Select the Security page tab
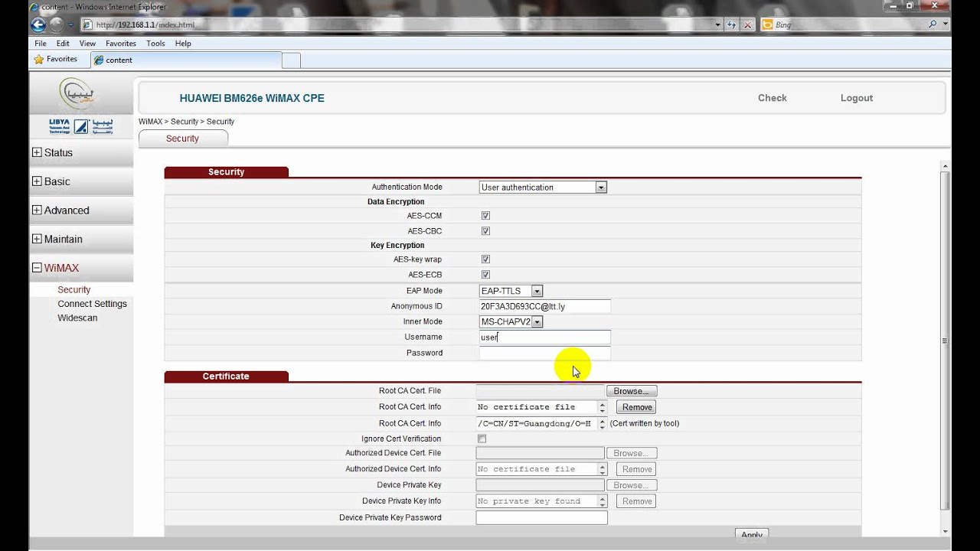Screen dimensions: 980x551 click(x=182, y=139)
